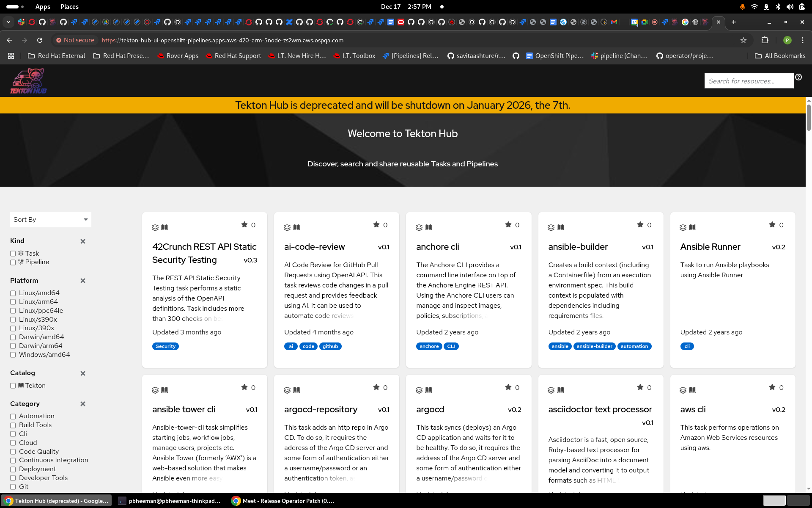Tick the Continuous Integration category checkbox
Viewport: 812px width, 508px height.
coord(13,461)
